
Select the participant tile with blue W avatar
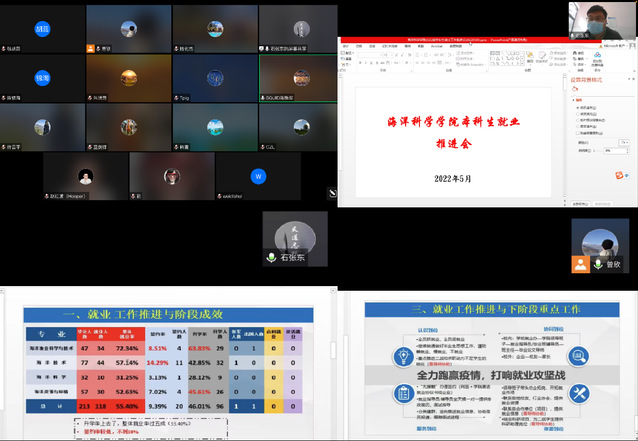click(x=258, y=176)
